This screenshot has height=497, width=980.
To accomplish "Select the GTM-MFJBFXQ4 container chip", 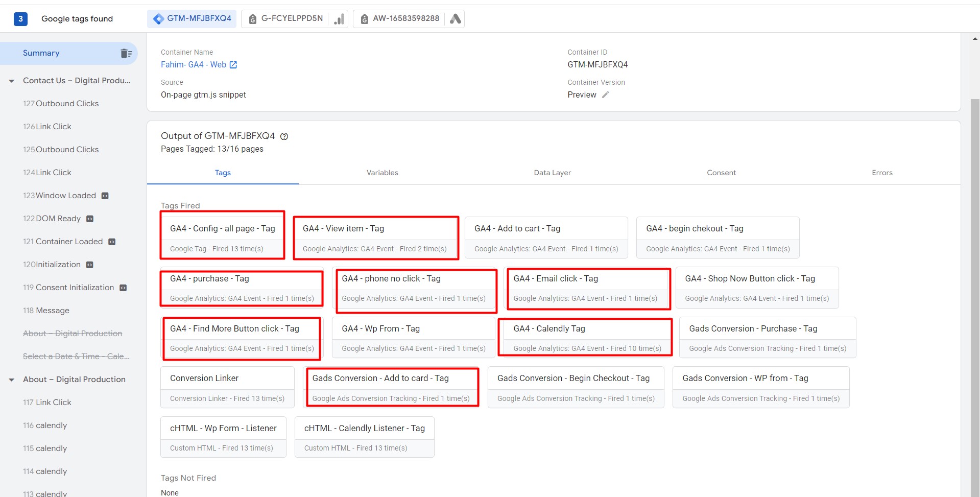I will coord(192,19).
